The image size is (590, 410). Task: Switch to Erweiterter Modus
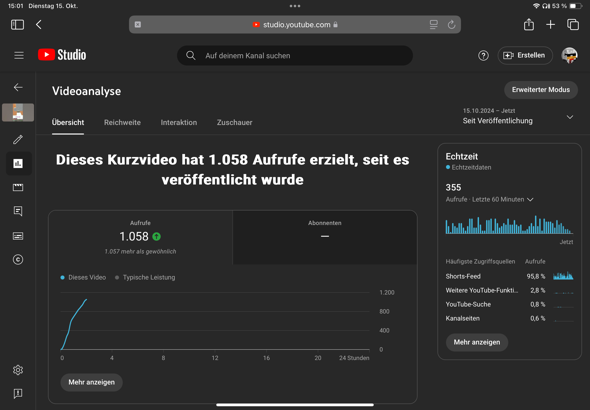[541, 90]
